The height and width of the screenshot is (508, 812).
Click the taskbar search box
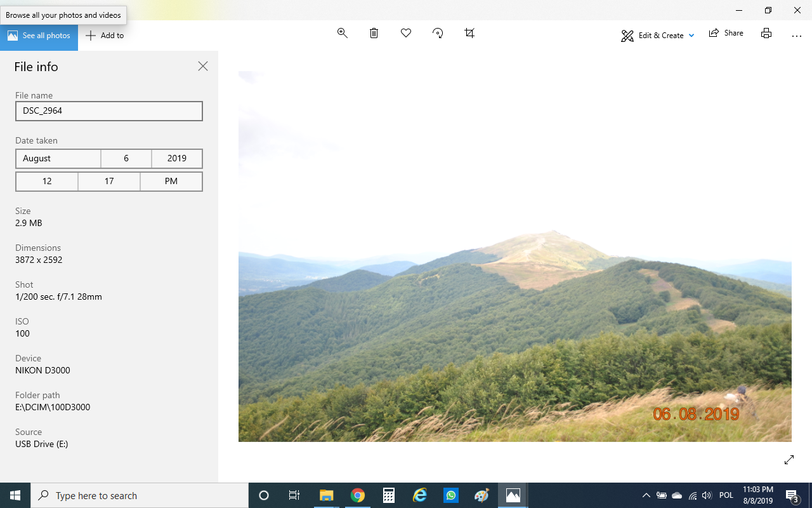click(140, 495)
